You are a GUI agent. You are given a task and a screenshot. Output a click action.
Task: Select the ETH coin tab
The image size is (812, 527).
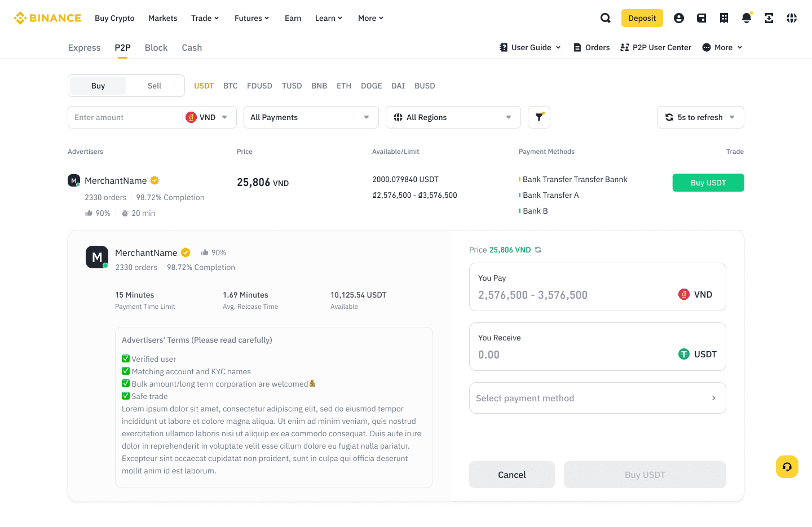coord(344,86)
